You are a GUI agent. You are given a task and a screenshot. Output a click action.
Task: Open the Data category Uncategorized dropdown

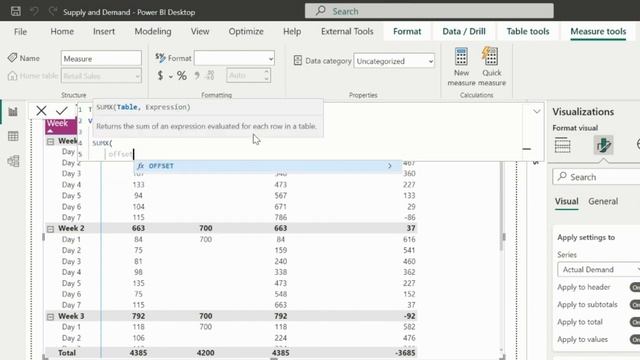394,61
